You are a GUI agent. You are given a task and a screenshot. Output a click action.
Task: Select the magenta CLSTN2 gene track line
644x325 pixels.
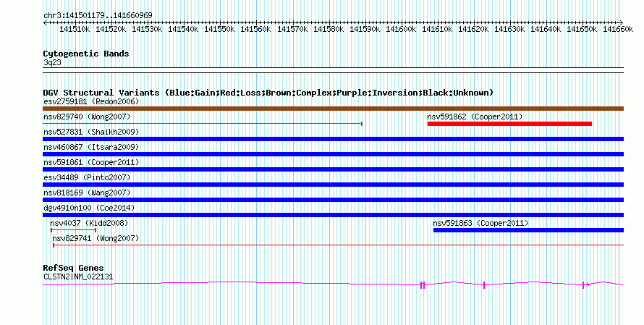333,284
